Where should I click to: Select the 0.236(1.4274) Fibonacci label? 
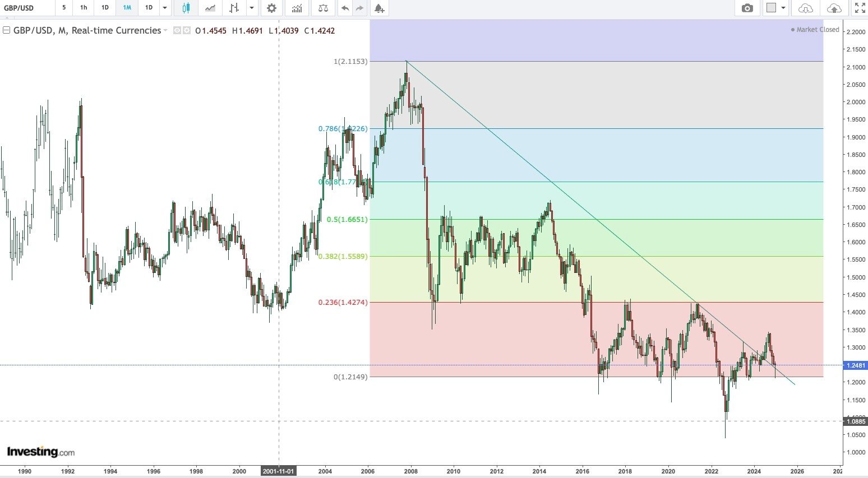343,302
